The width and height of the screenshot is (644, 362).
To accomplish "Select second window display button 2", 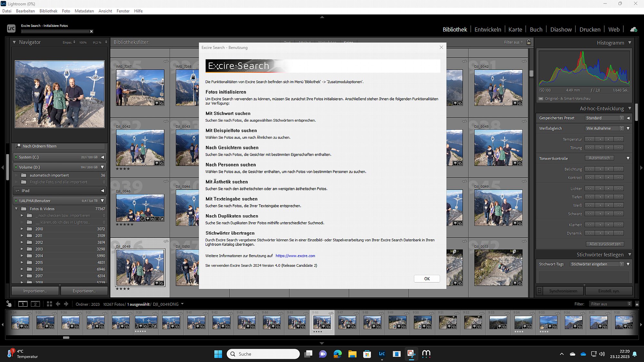I will click(35, 304).
